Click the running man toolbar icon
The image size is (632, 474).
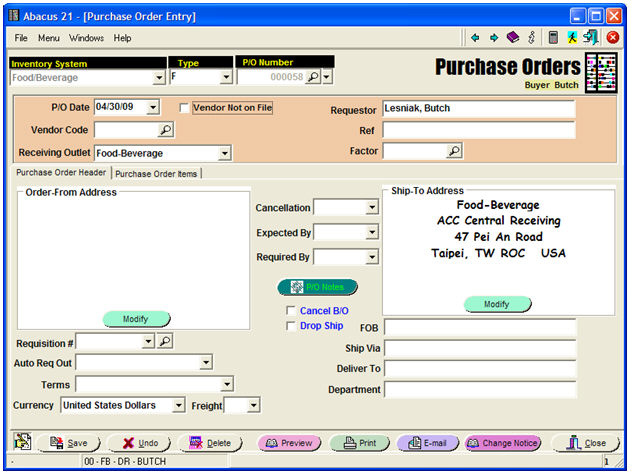(572, 38)
